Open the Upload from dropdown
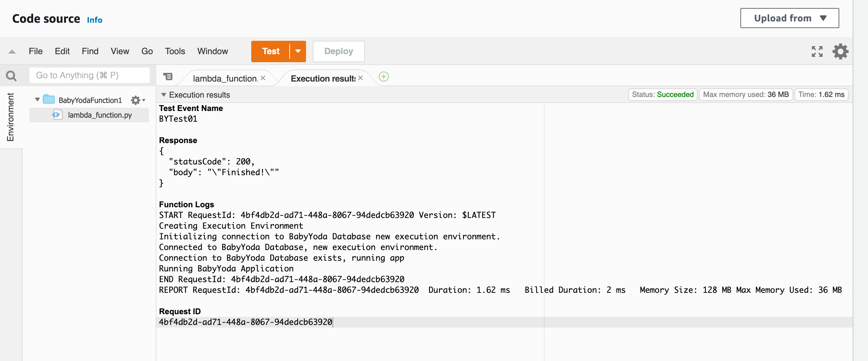Screen dimensions: 868x361 (x=789, y=18)
